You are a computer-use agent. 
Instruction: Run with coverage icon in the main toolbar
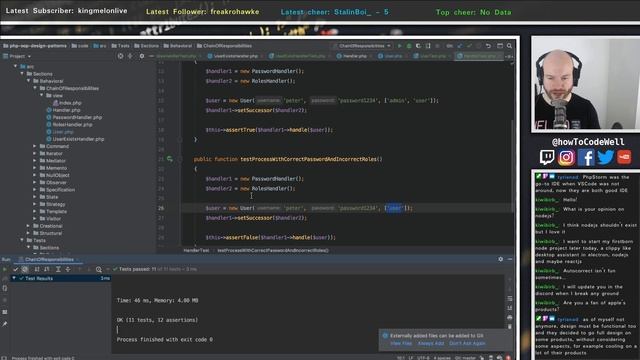pyautogui.click(x=418, y=46)
